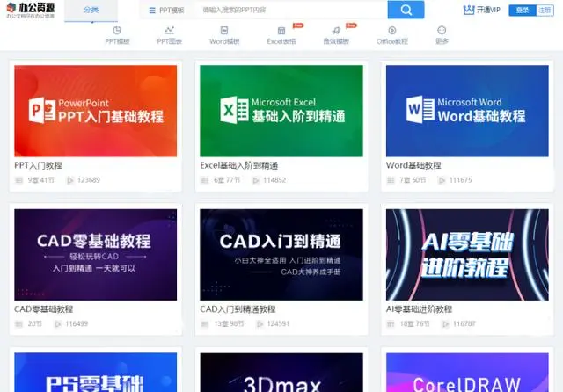Click the '18章 76节' text
The image size is (563, 392).
414,323
